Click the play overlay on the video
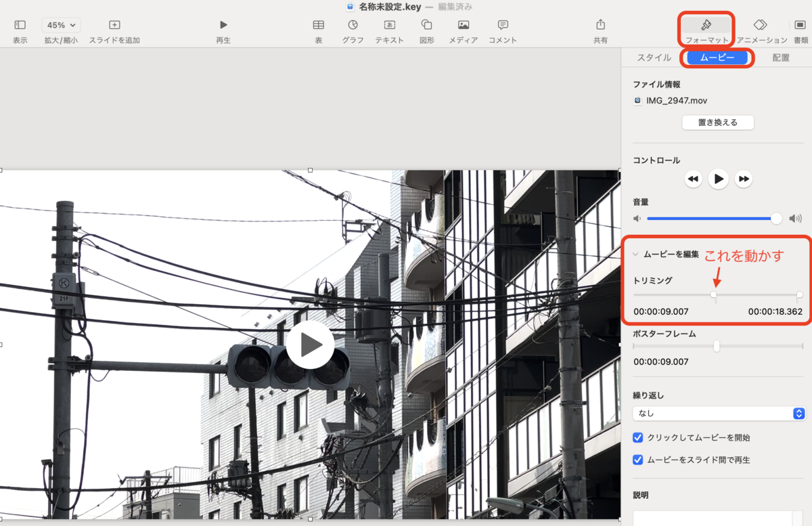 click(x=310, y=345)
